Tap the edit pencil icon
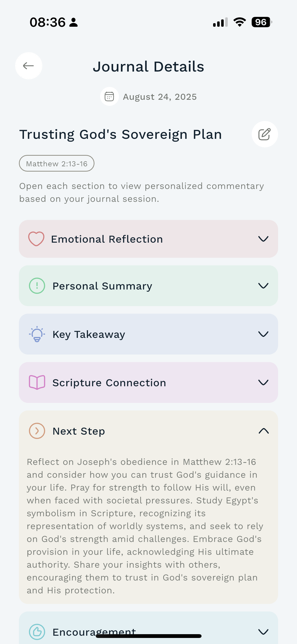This screenshot has width=297, height=644. [x=265, y=134]
